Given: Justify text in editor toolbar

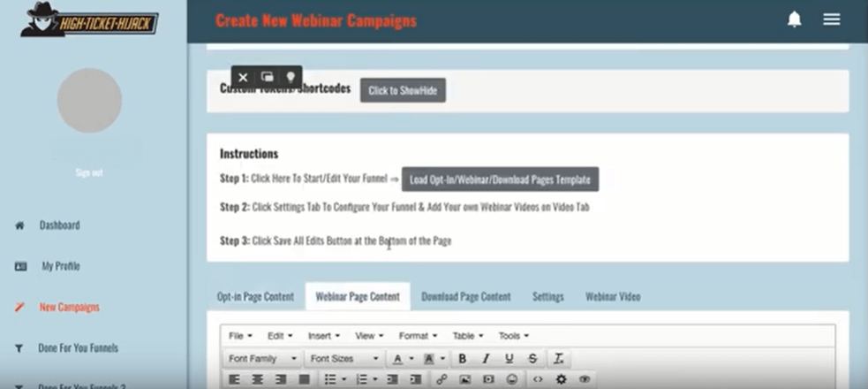Looking at the screenshot, I should tap(304, 379).
